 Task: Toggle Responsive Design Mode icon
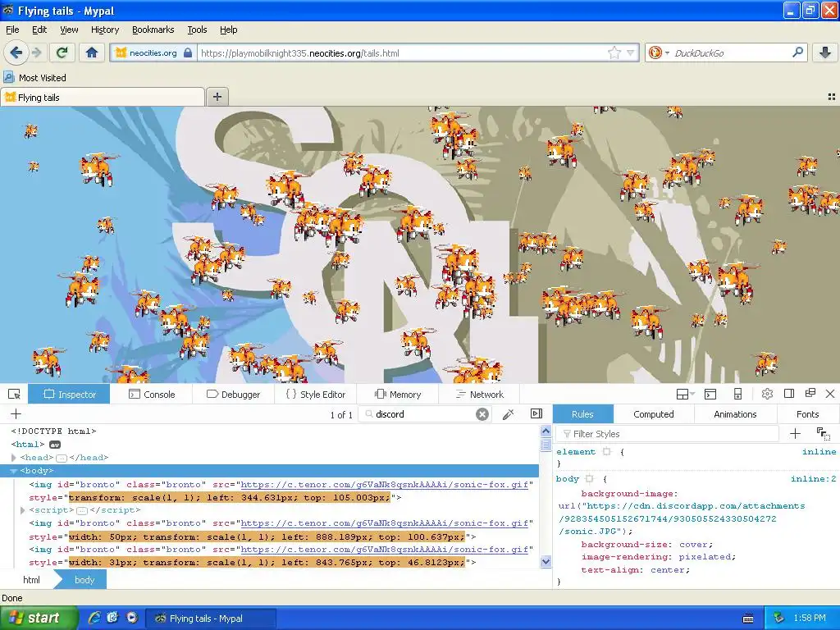coord(737,395)
